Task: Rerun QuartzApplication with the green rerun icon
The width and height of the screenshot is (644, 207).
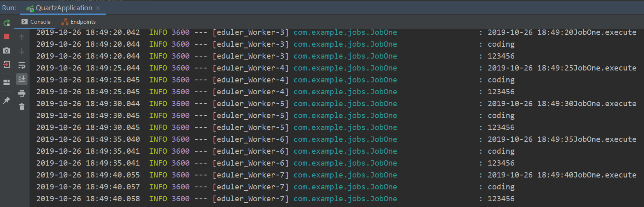Action: pos(7,23)
